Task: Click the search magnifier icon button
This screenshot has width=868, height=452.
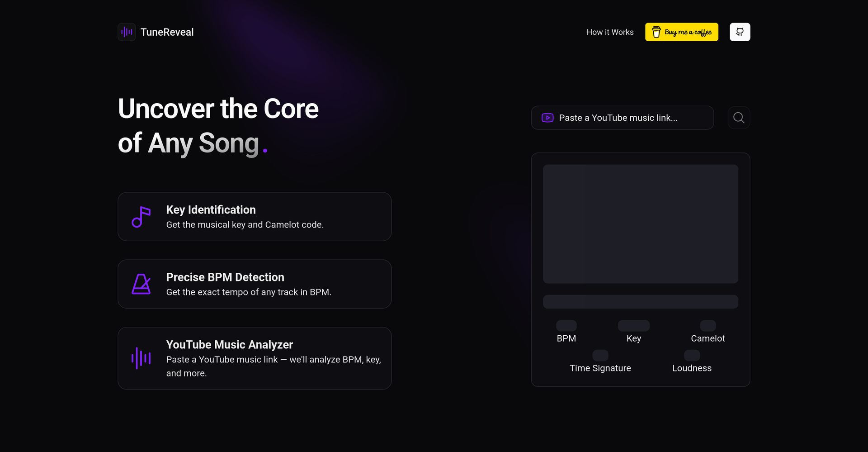Action: [739, 118]
